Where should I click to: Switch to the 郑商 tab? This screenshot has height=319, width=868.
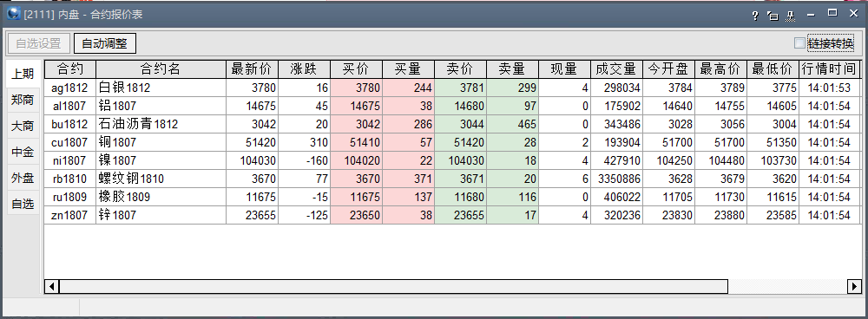pyautogui.click(x=23, y=100)
